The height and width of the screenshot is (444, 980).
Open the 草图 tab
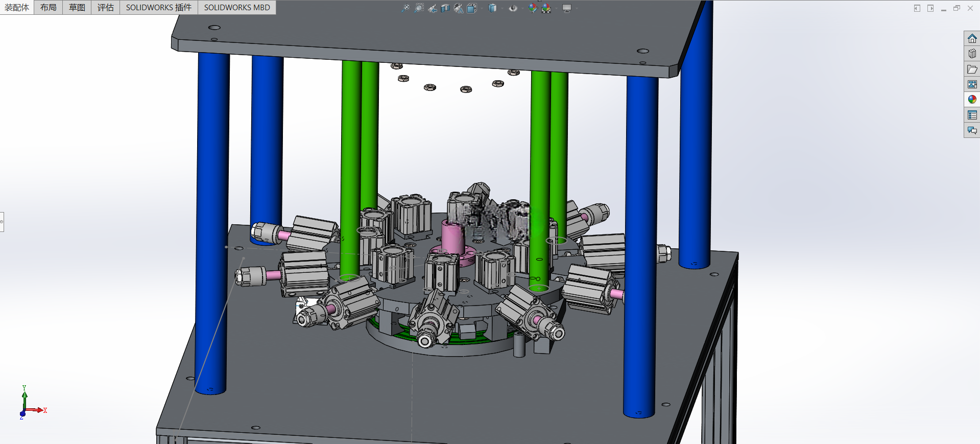[77, 7]
